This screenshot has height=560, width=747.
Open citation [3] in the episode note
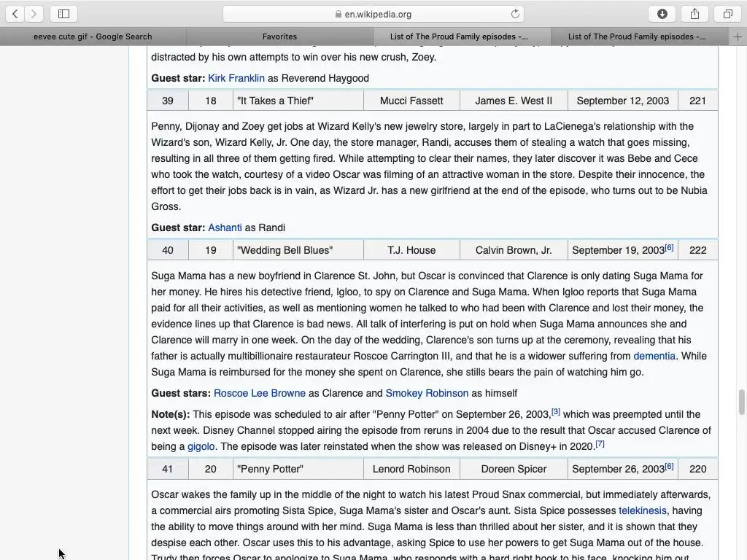(x=556, y=411)
